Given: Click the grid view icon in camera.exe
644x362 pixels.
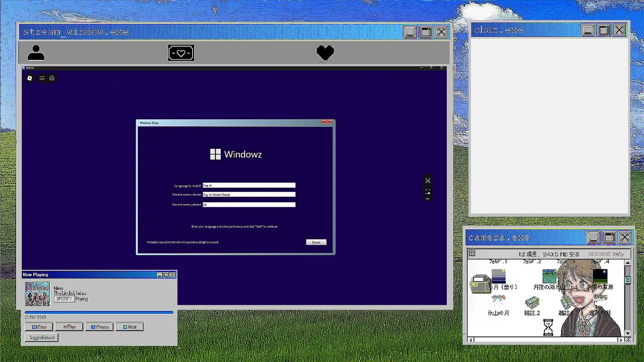Looking at the screenshot, I should (472, 253).
